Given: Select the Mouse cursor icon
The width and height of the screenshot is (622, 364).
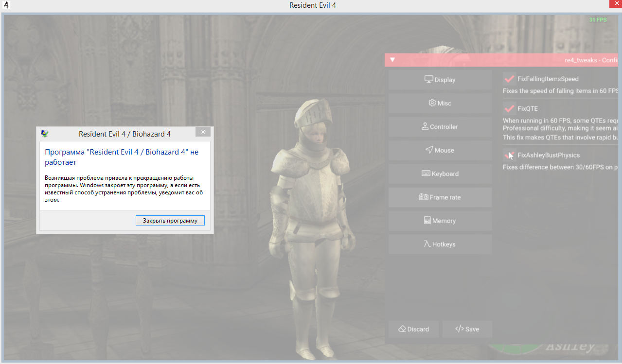Looking at the screenshot, I should coord(428,150).
